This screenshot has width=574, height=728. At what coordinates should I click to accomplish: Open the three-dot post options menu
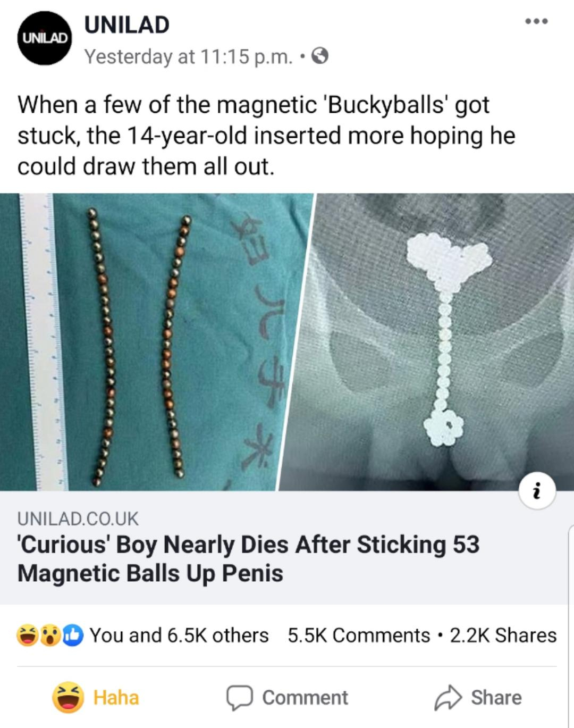click(x=536, y=21)
